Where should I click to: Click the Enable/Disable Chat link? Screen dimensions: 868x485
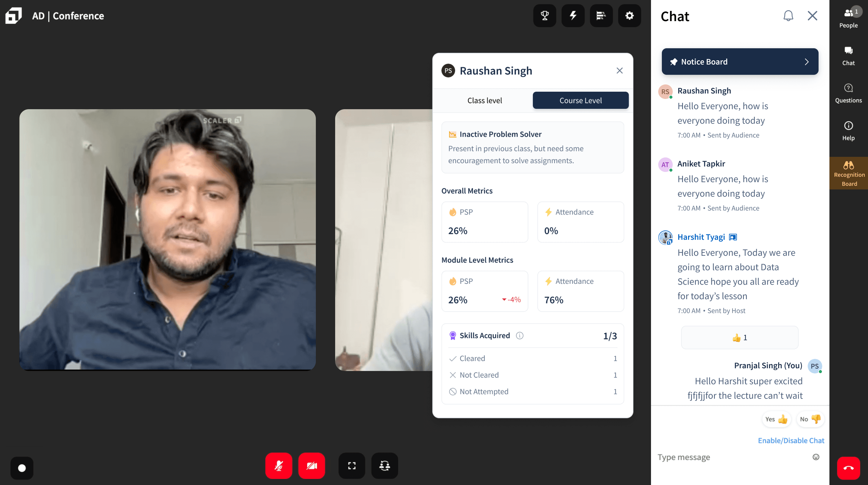791,440
